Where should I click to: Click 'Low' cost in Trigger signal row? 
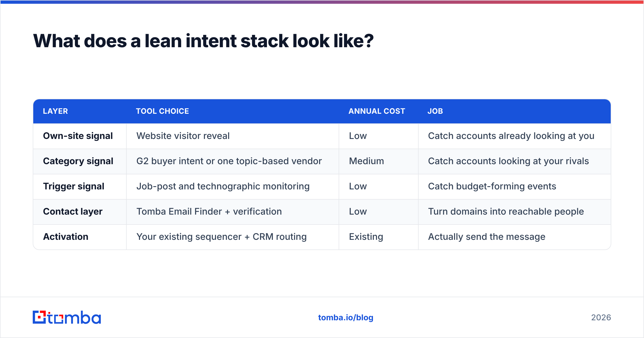point(358,186)
